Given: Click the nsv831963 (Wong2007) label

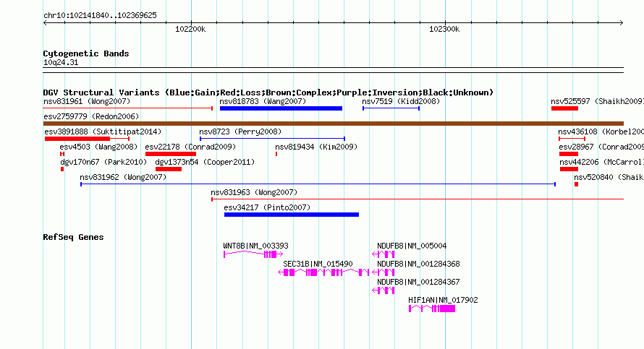Looking at the screenshot, I should (254, 192).
